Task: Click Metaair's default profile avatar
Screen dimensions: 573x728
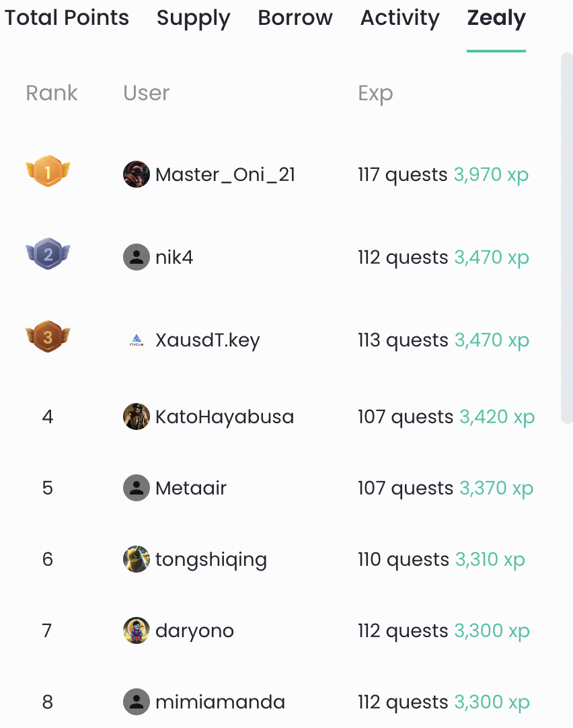Action: (x=137, y=488)
